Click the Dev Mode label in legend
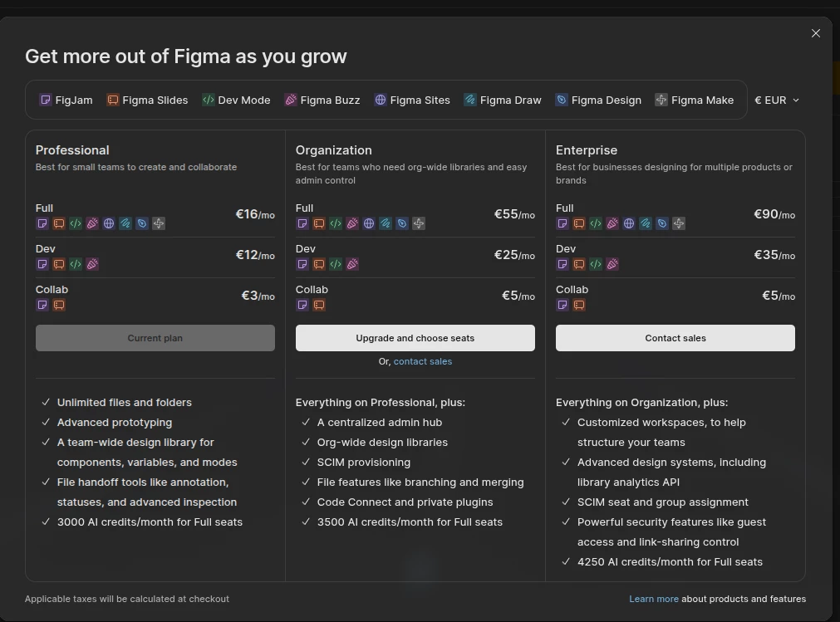840x622 pixels. [x=244, y=100]
